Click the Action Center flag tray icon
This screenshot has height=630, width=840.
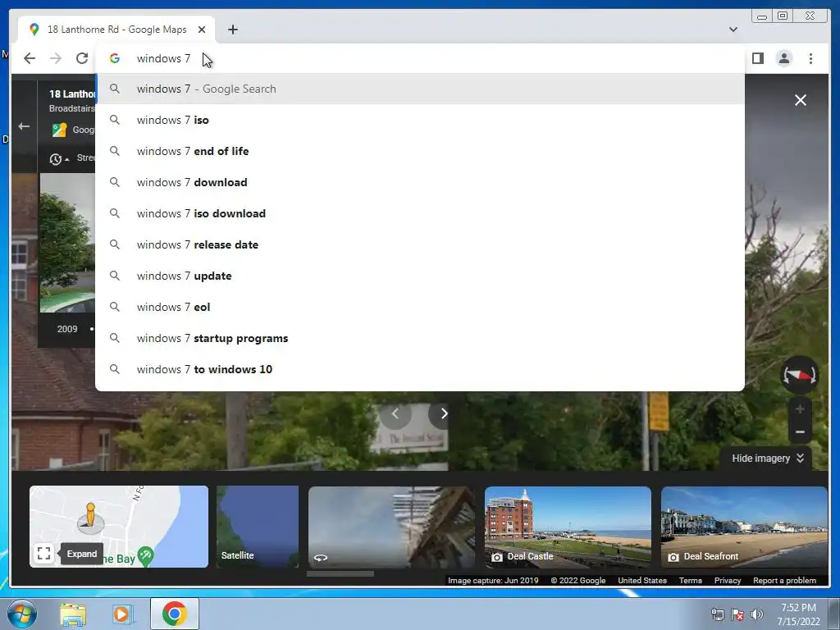737,614
